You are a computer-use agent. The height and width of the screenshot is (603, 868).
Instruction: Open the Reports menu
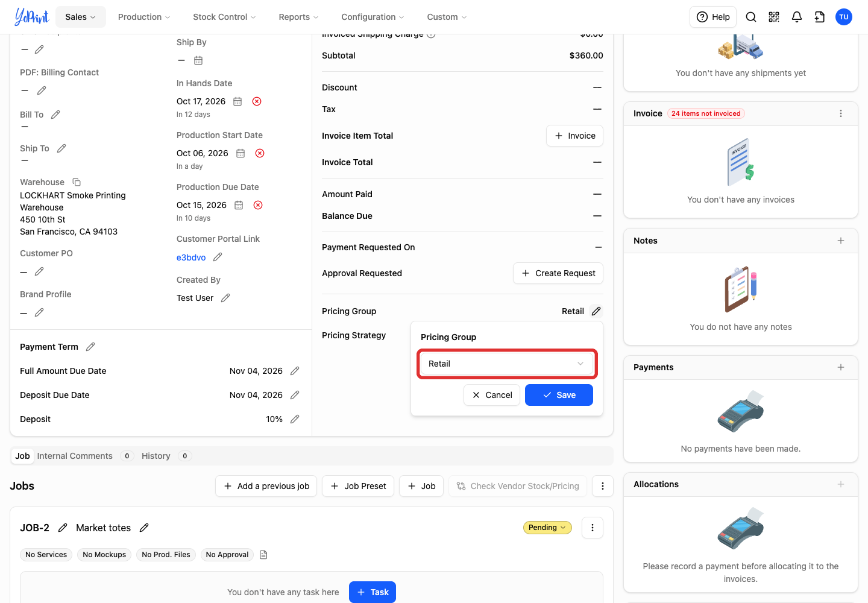pos(298,17)
